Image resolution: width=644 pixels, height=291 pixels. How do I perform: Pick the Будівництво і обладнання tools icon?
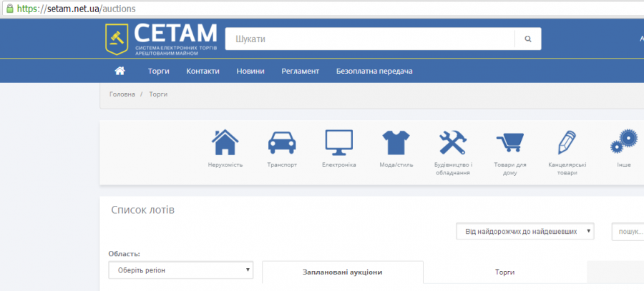[x=453, y=142]
